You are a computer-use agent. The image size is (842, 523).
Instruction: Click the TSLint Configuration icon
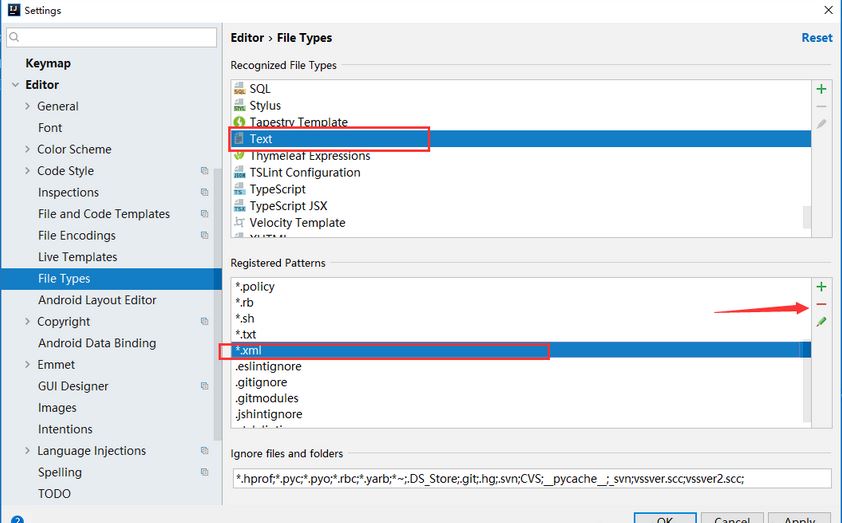pos(239,172)
